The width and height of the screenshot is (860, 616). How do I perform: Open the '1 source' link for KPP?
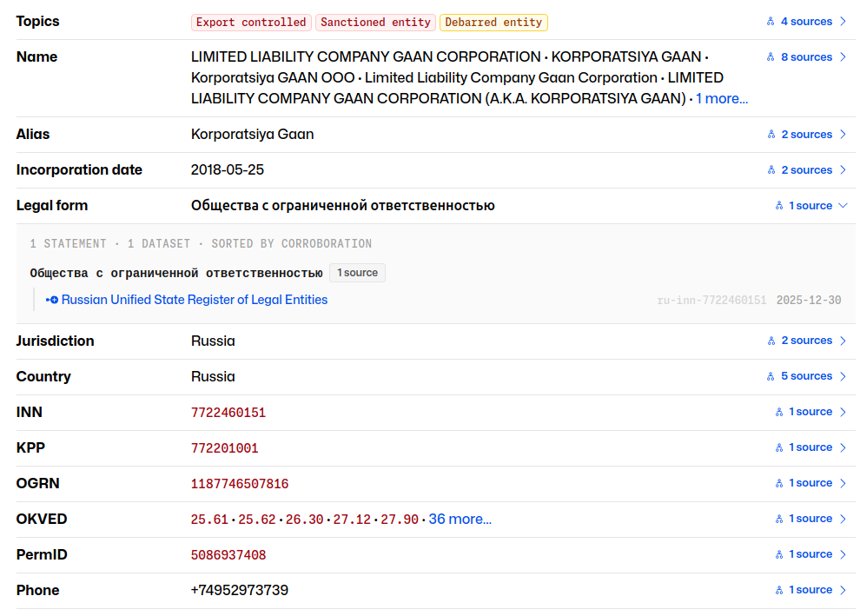click(810, 447)
